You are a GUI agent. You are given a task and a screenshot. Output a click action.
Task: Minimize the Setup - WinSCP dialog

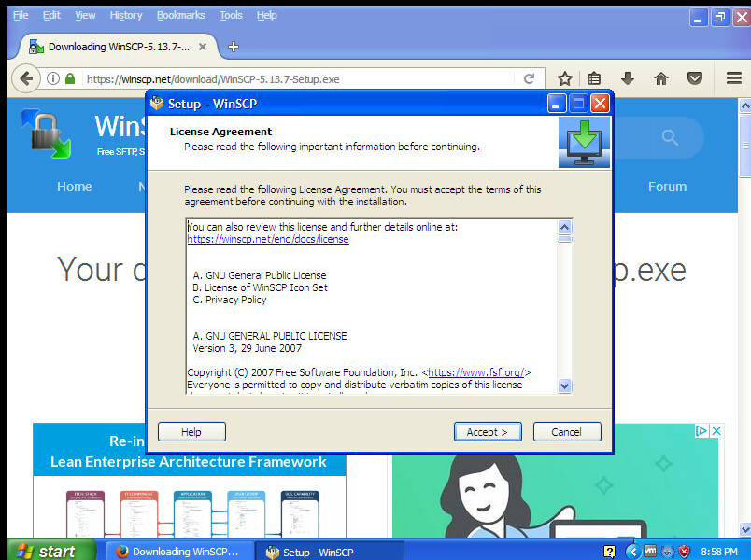pyautogui.click(x=557, y=104)
